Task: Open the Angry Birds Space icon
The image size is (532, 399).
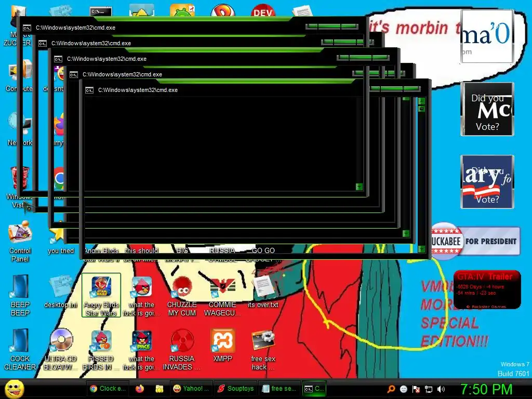Action: [141, 350]
